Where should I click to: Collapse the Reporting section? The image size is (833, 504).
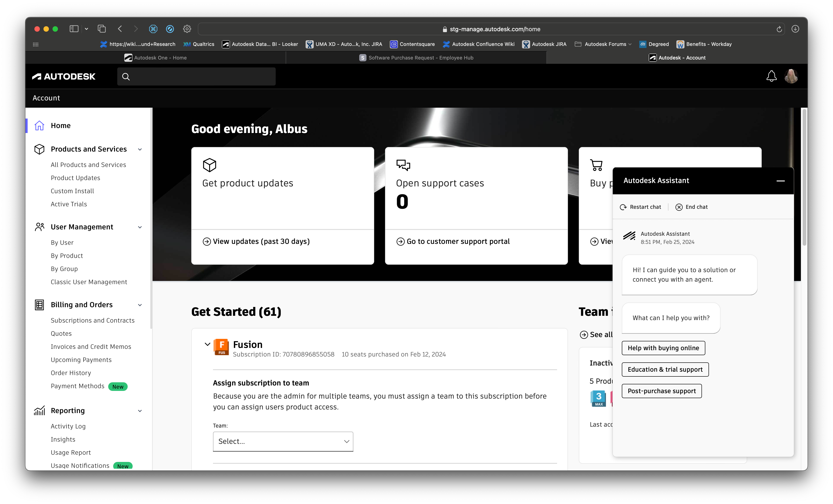(x=140, y=411)
